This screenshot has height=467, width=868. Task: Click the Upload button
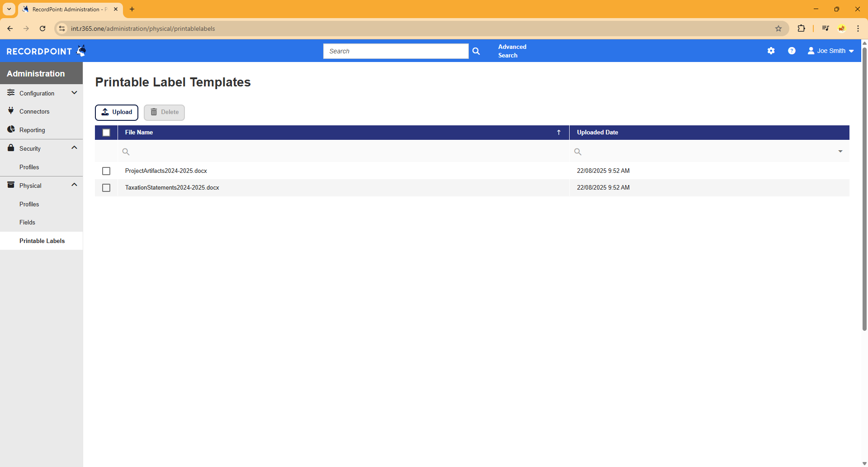pos(117,112)
